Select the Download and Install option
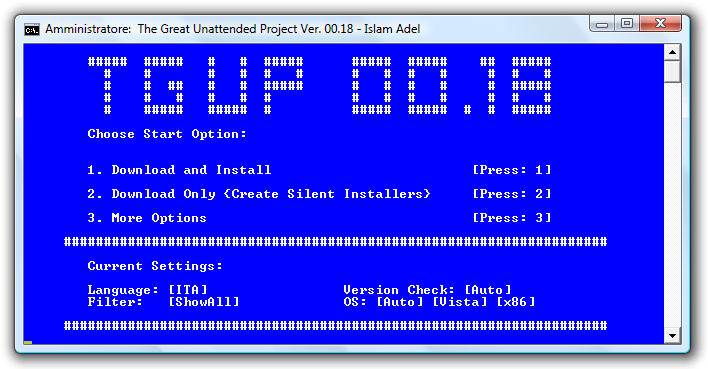 tap(179, 170)
